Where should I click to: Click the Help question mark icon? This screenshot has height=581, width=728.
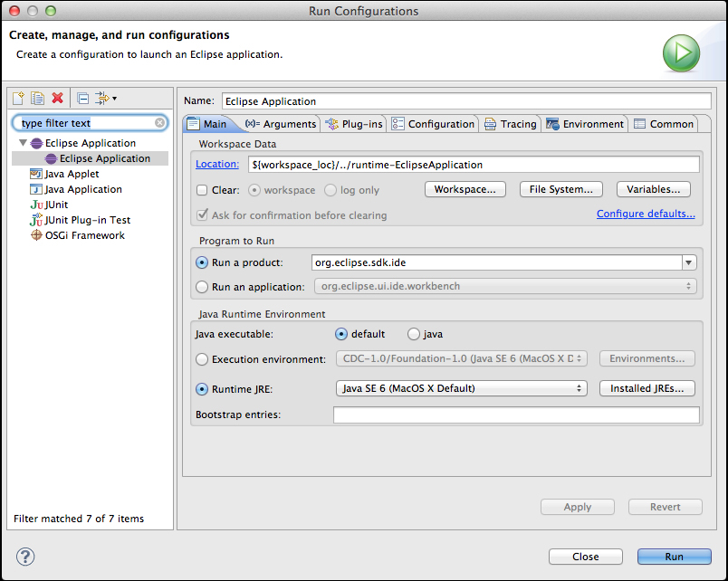click(x=25, y=557)
